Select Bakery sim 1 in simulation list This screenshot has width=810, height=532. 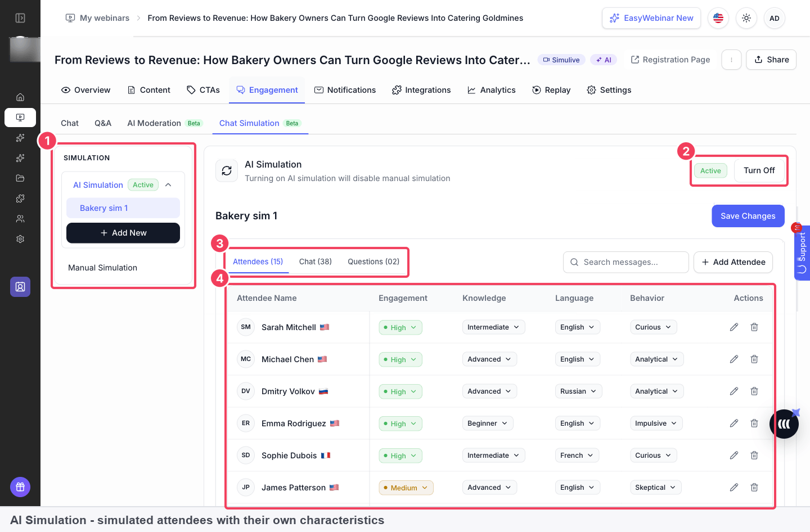(123, 208)
